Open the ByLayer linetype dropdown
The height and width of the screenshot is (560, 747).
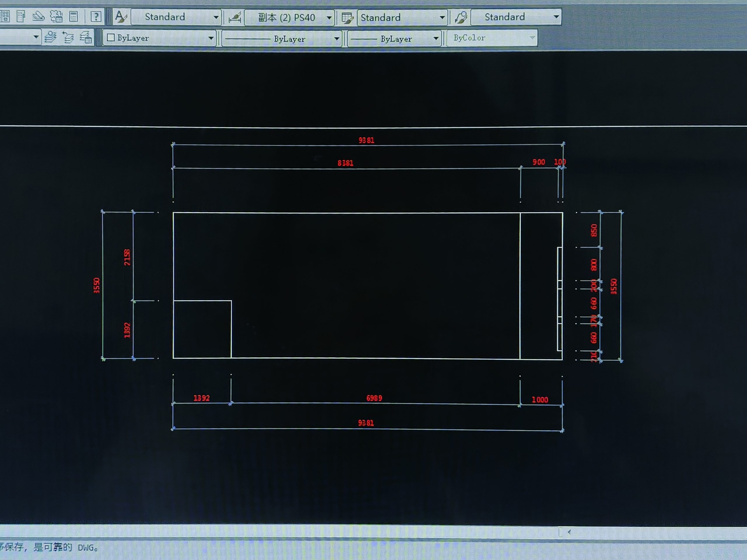pos(336,39)
